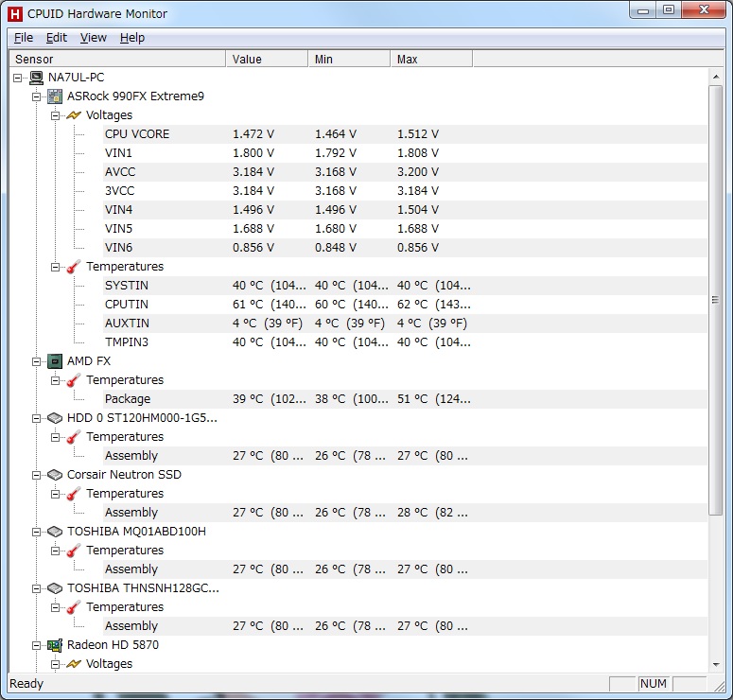Click the HDD 0 ST120HM000-1G5 label
Screen dimensions: 733x700
point(142,418)
